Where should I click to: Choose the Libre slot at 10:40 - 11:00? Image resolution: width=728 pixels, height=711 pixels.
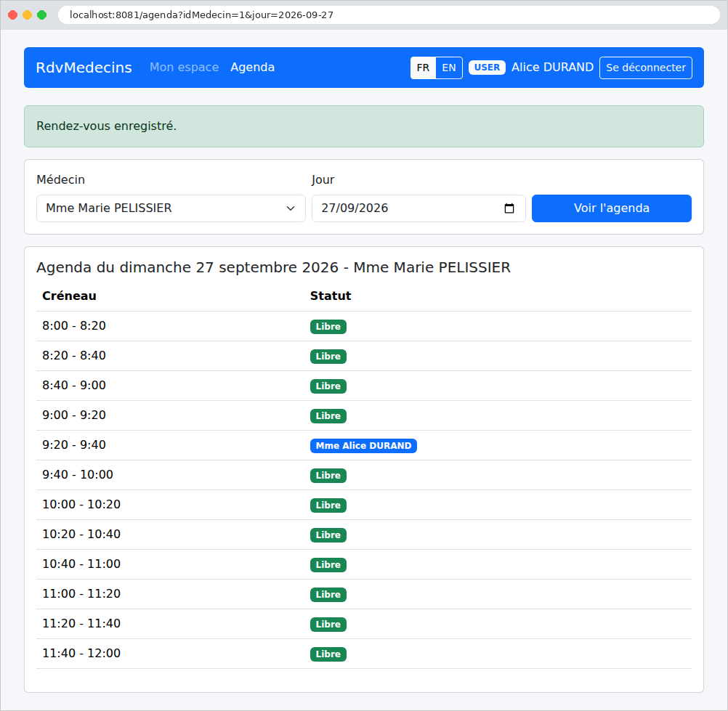pyautogui.click(x=328, y=565)
